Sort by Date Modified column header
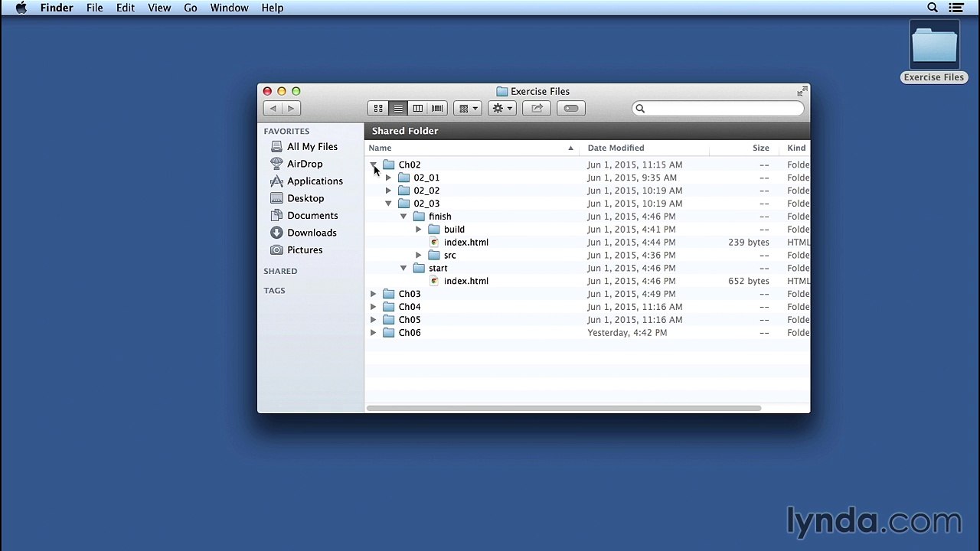The image size is (980, 551). point(645,148)
